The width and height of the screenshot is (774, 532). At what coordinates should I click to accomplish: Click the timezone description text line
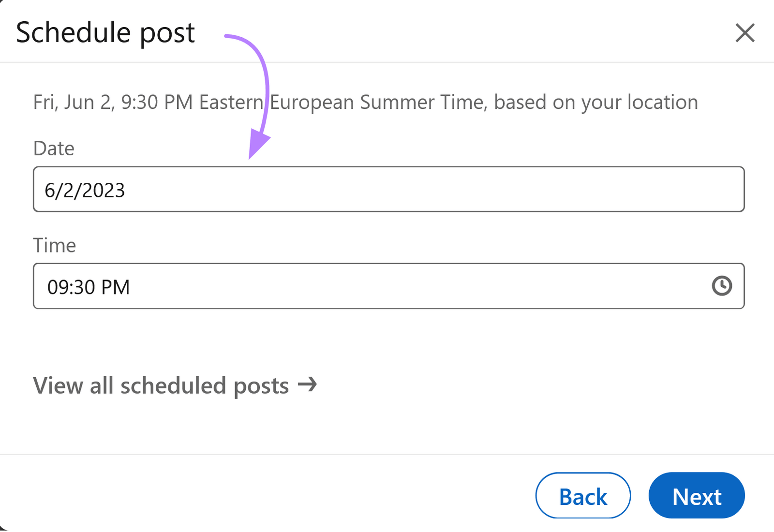365,102
